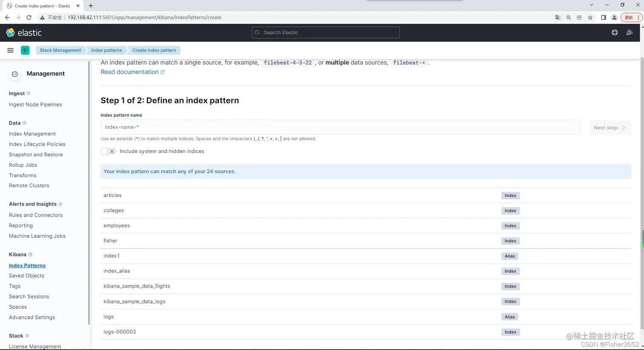644x350 pixels.
Task: Click the kibana_sample_data_flights row
Action: [366, 286]
